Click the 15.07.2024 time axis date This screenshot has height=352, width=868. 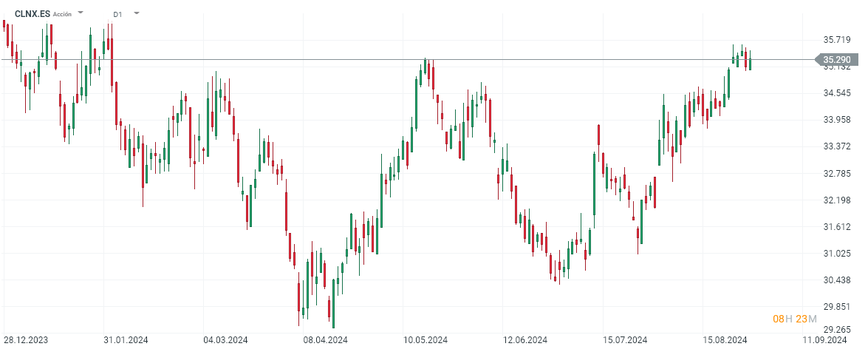point(625,340)
